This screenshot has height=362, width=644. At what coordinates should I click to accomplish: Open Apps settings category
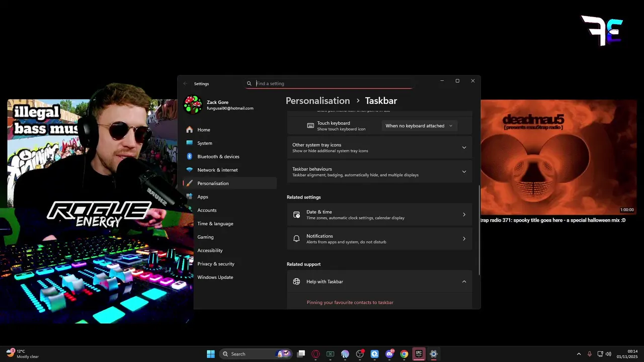click(230, 197)
